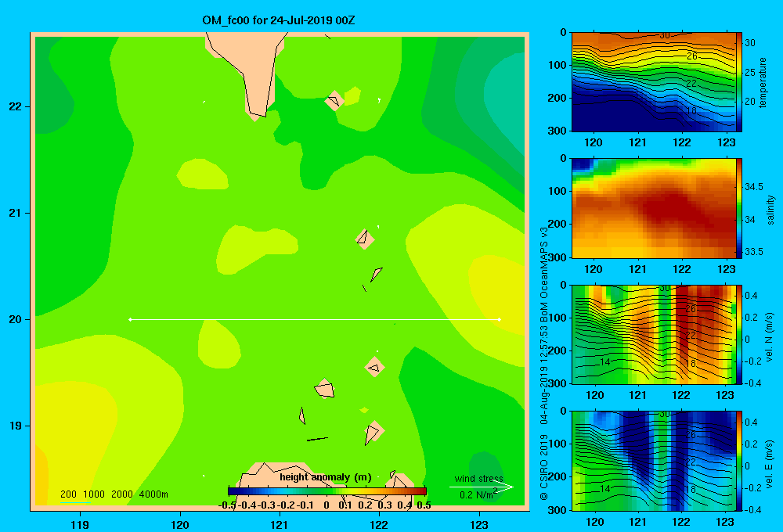
Task: Click the '2000' depth contour legend entry
Action: 122,494
